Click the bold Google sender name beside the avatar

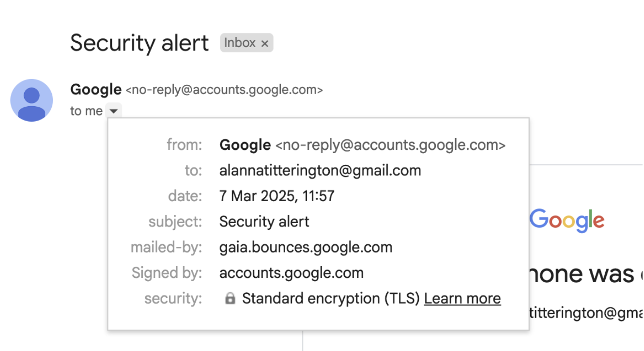click(96, 90)
